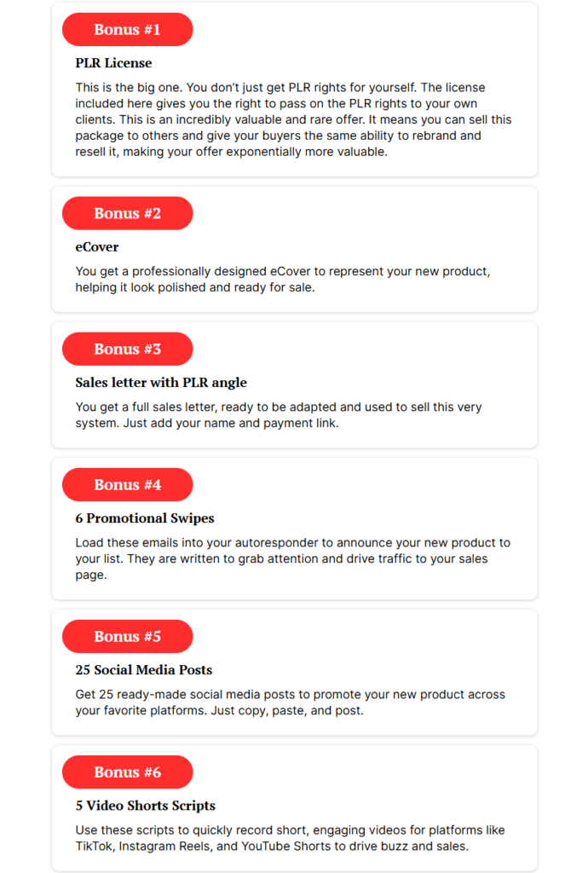Click the social media posts description text

290,702
